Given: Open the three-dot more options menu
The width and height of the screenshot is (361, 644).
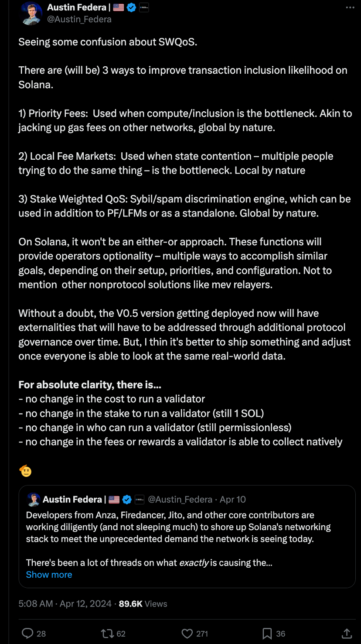Looking at the screenshot, I should [x=350, y=8].
